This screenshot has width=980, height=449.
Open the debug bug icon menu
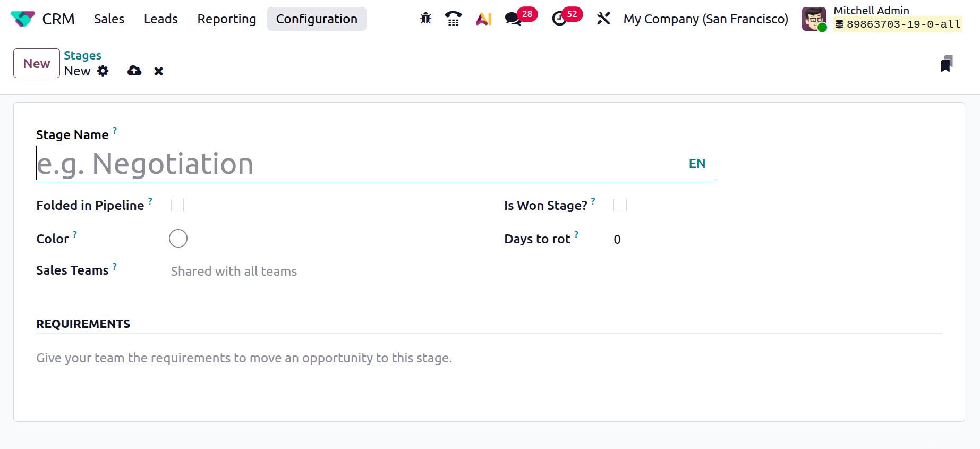(x=425, y=19)
